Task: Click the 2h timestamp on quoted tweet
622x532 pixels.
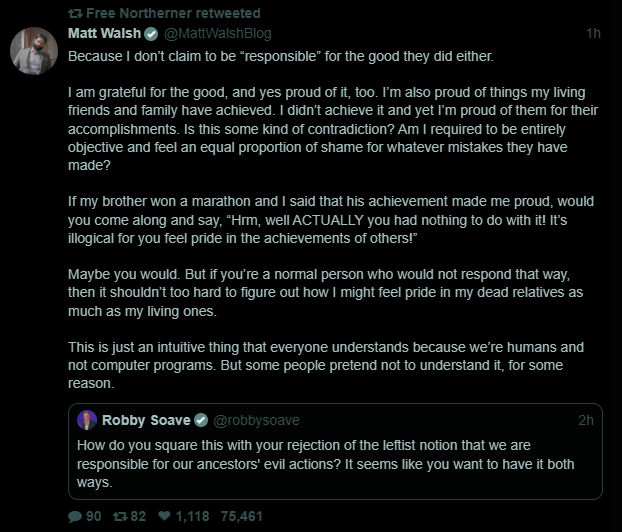Action: coord(585,420)
